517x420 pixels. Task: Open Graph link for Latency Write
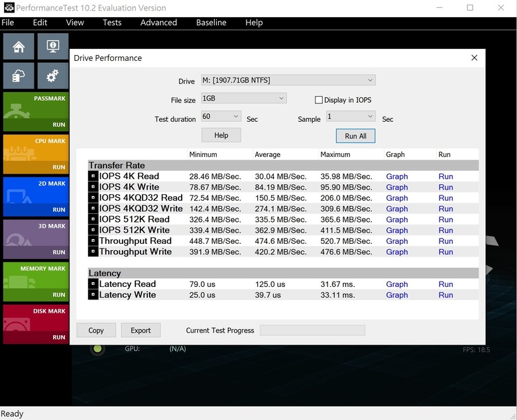tap(397, 295)
